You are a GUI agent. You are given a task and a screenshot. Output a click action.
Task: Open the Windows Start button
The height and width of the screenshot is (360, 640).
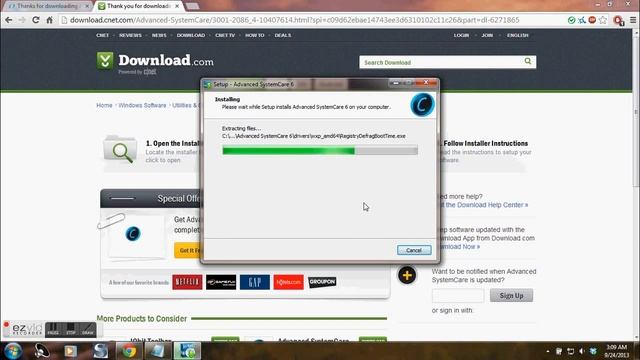point(12,351)
